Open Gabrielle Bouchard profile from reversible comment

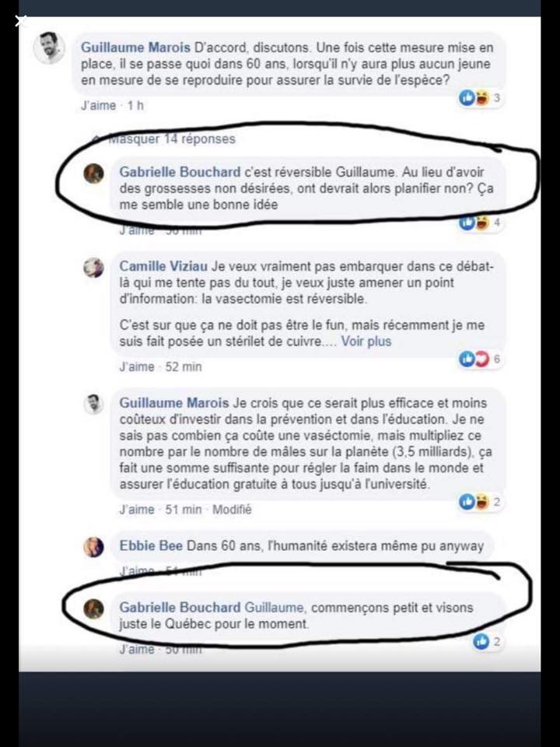[x=180, y=172]
